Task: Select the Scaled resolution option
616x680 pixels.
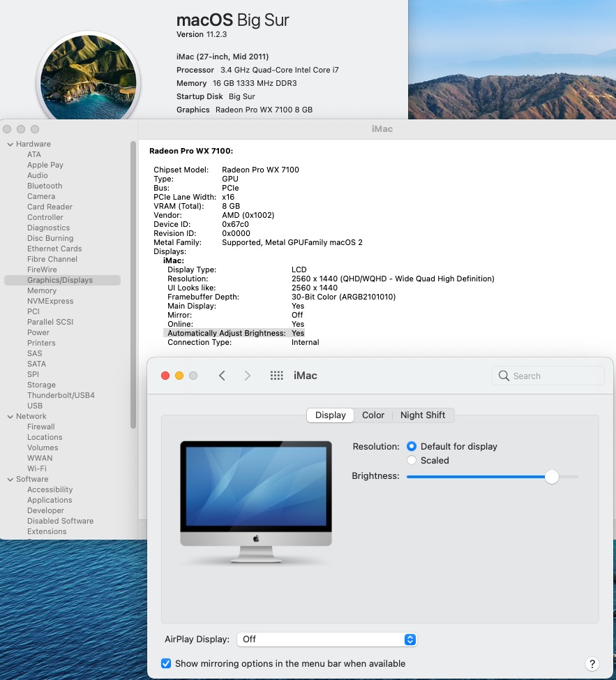Action: (x=412, y=460)
